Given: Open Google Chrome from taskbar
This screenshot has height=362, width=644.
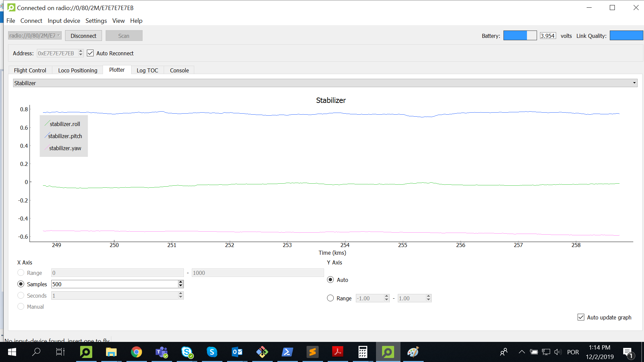Looking at the screenshot, I should click(x=137, y=352).
